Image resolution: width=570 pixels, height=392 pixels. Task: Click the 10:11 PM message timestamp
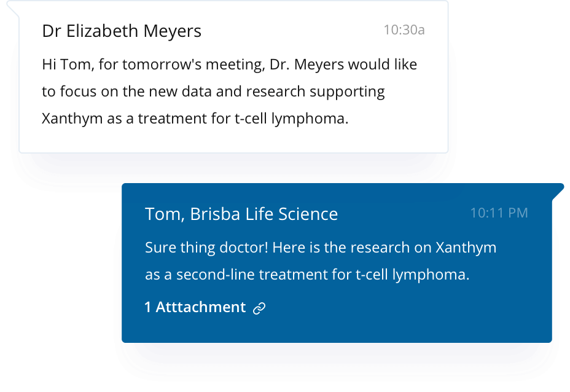(x=499, y=213)
